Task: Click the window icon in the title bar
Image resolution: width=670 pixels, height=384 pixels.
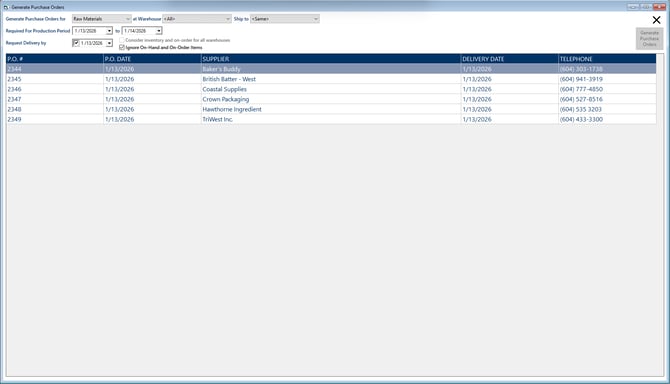Action: pyautogui.click(x=6, y=7)
